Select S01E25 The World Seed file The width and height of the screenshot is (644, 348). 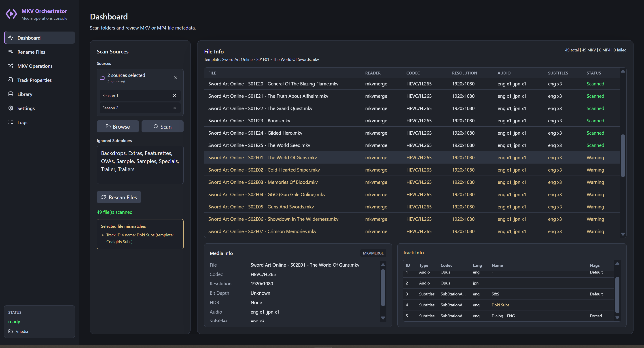(412, 145)
